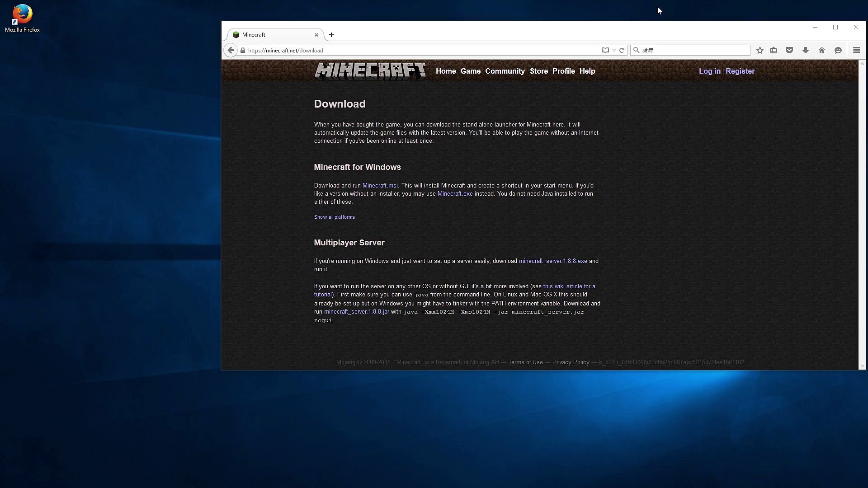The width and height of the screenshot is (868, 488).
Task: Download Minecraft.exe link
Action: pos(455,194)
